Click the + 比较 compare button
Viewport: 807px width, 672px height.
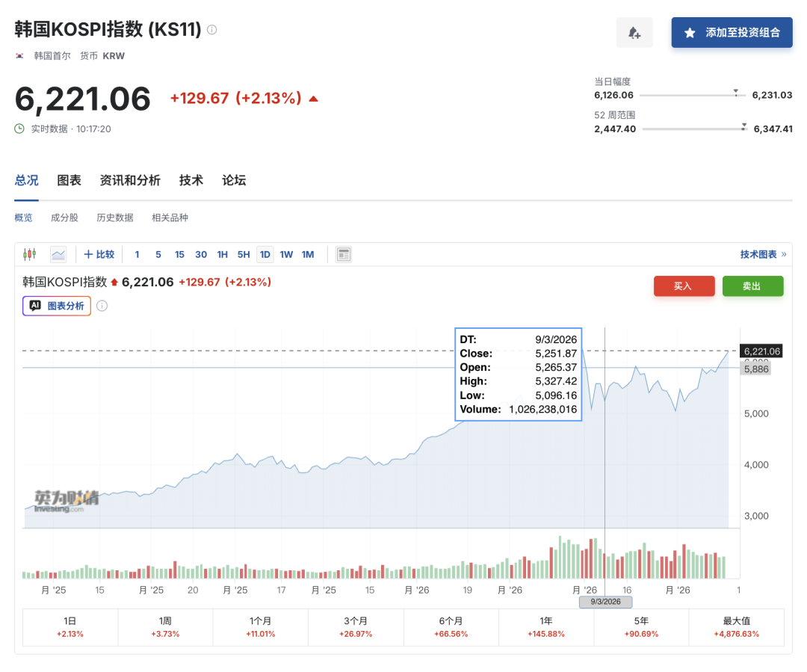(99, 255)
